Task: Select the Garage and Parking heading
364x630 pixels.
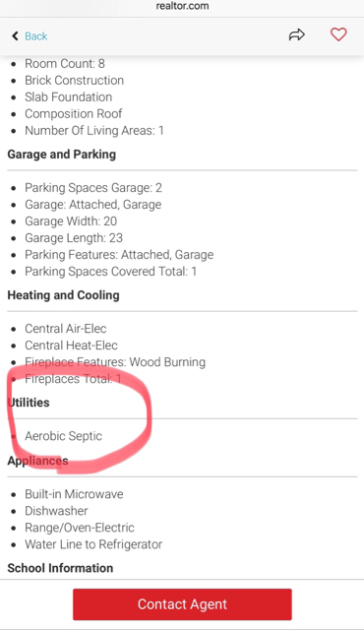Action: coord(62,155)
